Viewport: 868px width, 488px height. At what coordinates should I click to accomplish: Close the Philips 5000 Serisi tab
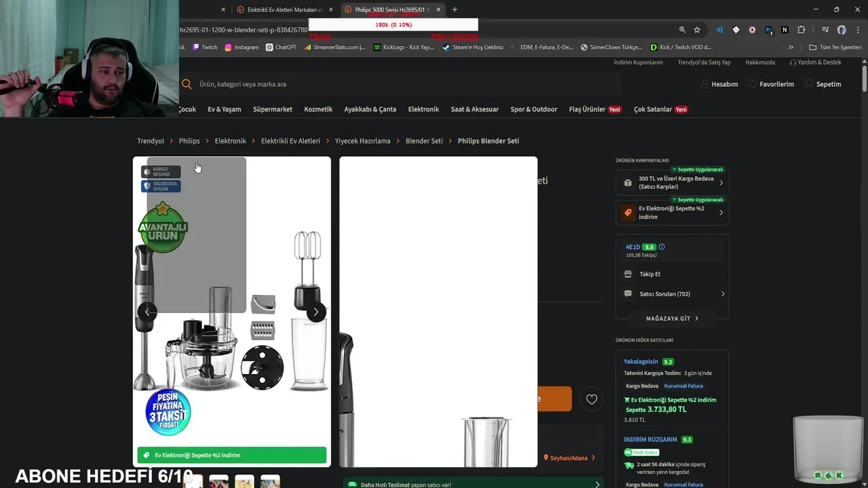coord(438,9)
